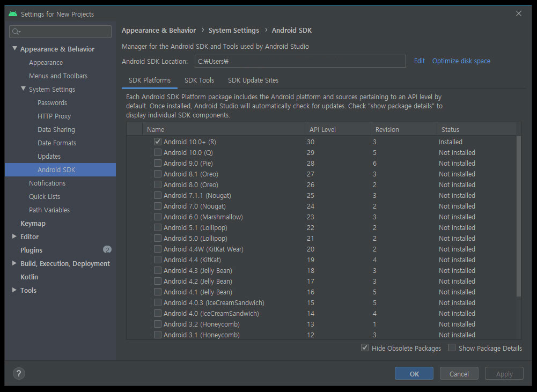Open Kotlin settings page
The image size is (537, 392).
point(29,277)
